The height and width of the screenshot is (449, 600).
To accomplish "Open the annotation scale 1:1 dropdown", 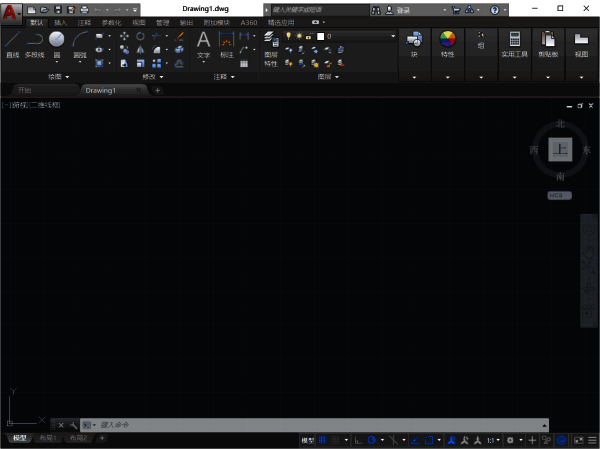I will click(493, 440).
